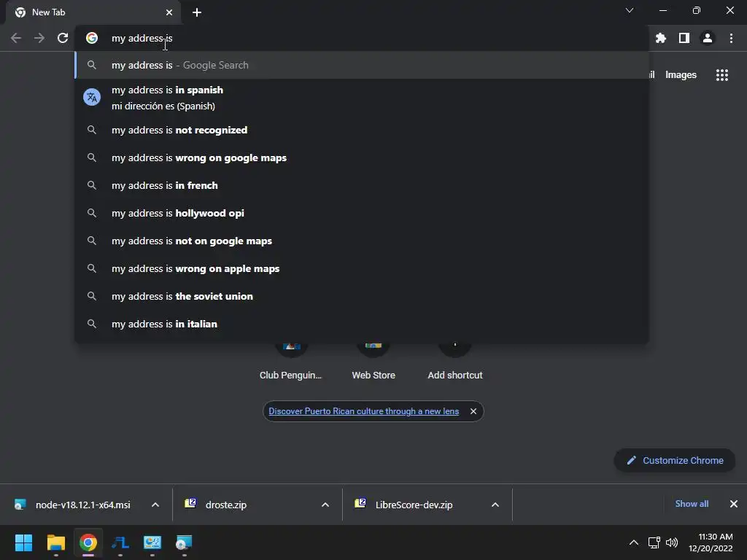The width and height of the screenshot is (747, 560).
Task: Open the Windows Start menu
Action: 23,542
